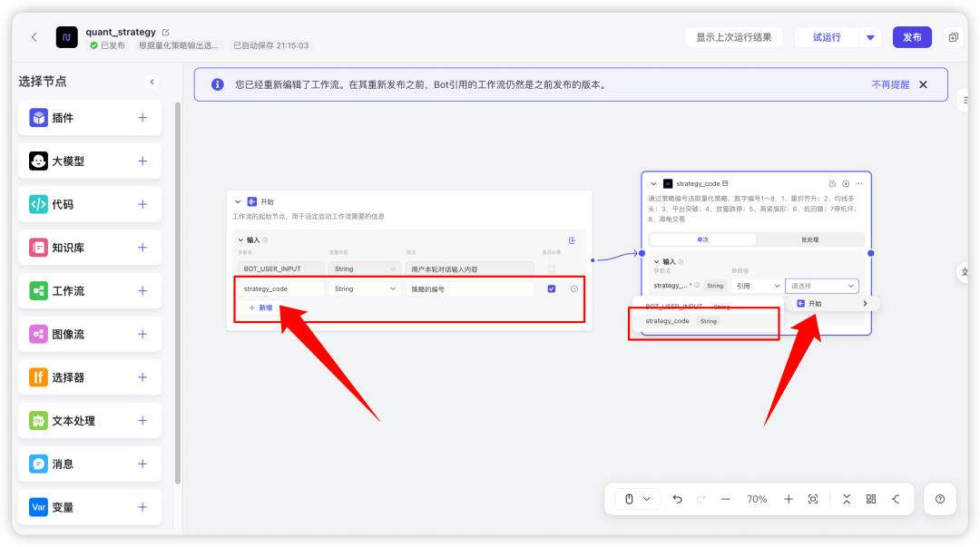
Task: Open strategy_code node more options
Action: pyautogui.click(x=859, y=184)
